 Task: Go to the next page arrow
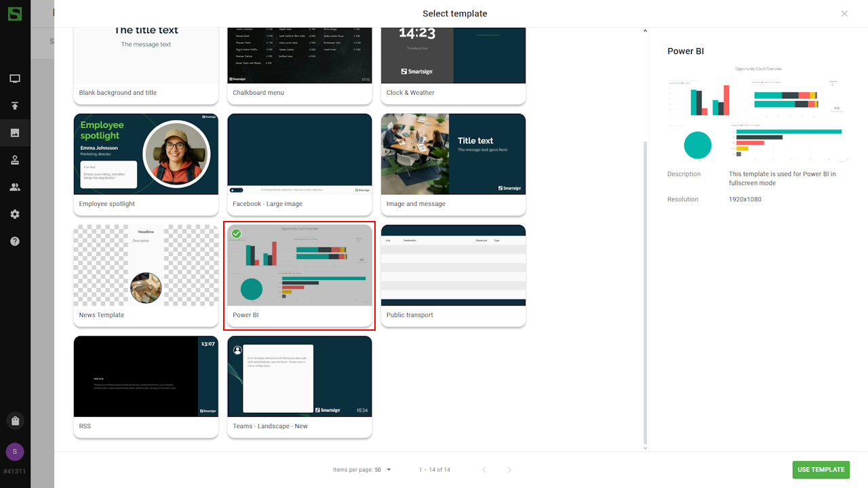510,470
